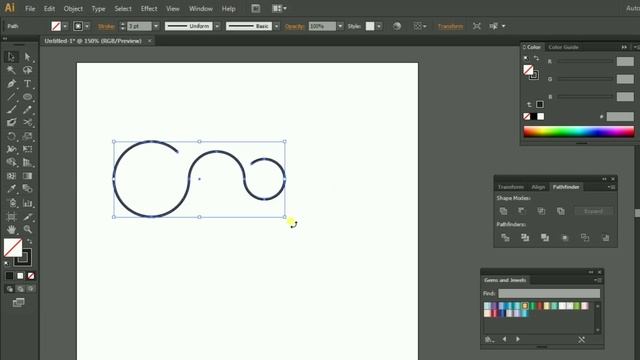Select the Eyedropper tool
The image size is (640, 360).
(11, 189)
